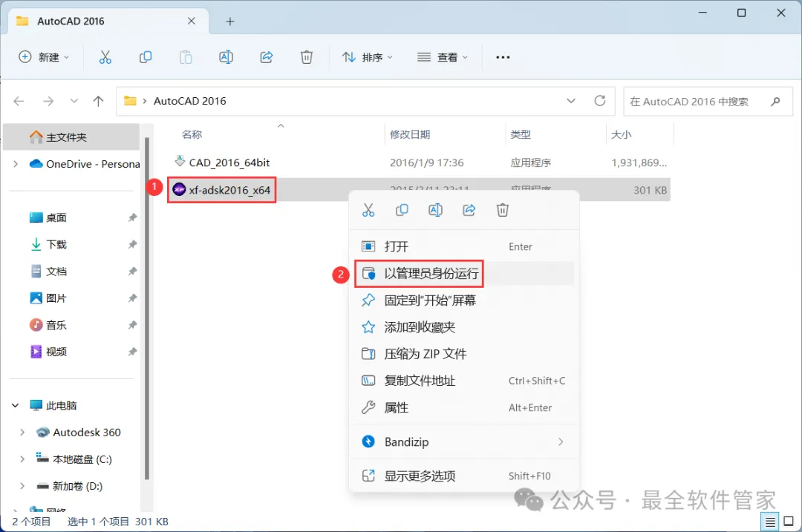Click the Share icon in the toolbar
The width and height of the screenshot is (802, 532).
pos(267,57)
